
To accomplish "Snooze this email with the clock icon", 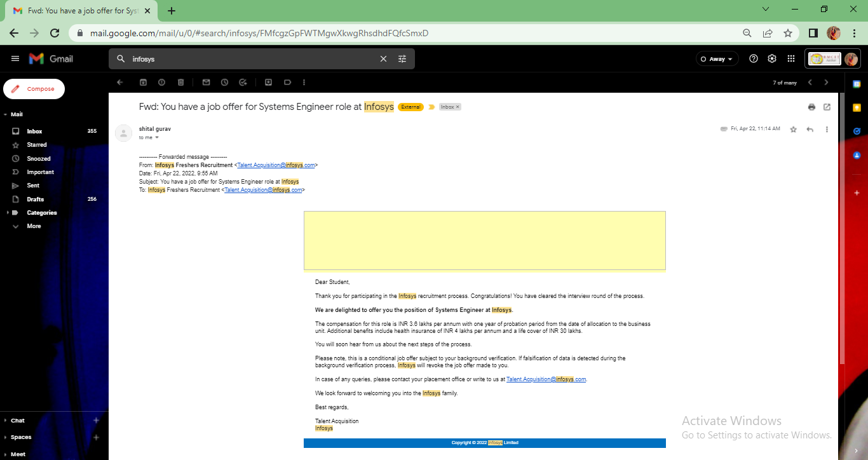I will 224,82.
